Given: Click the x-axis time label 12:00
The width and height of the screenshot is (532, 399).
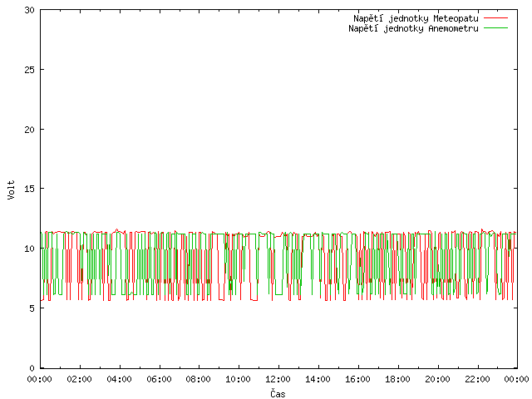Looking at the screenshot, I should [278, 379].
